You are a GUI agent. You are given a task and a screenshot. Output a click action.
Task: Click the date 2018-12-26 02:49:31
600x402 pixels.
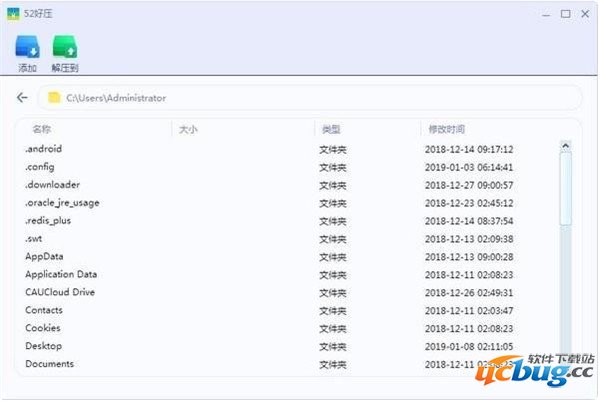[469, 293]
